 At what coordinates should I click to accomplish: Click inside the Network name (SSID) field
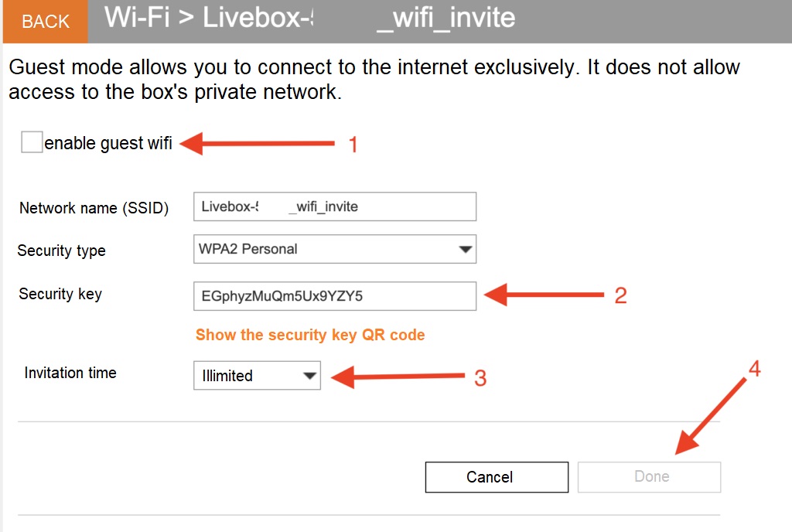coord(334,206)
